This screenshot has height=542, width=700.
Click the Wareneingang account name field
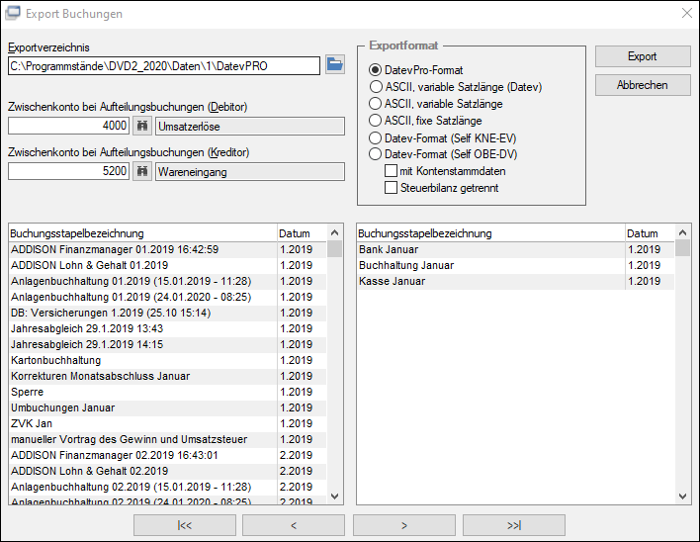point(250,172)
